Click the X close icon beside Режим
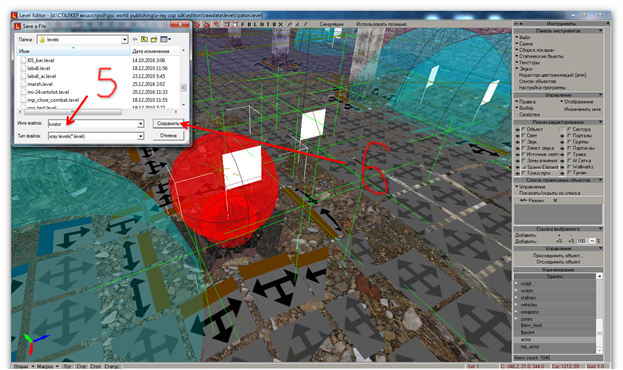 pyautogui.click(x=555, y=201)
